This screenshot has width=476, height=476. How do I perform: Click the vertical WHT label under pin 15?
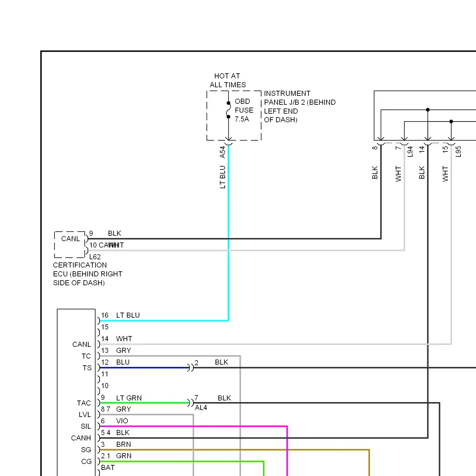click(445, 174)
